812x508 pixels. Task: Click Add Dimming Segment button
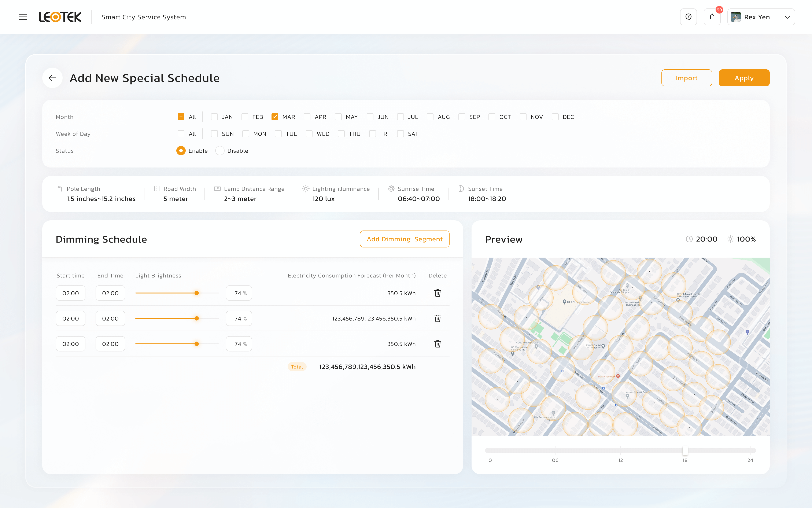(x=405, y=239)
